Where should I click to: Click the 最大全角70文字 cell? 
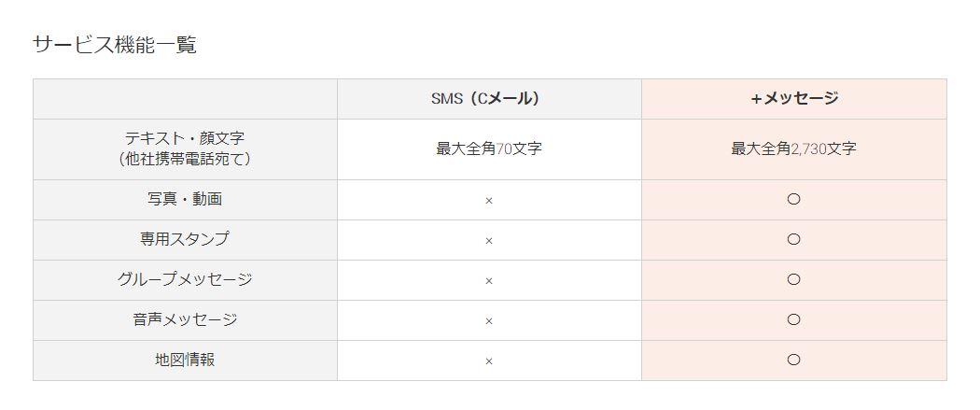click(489, 148)
